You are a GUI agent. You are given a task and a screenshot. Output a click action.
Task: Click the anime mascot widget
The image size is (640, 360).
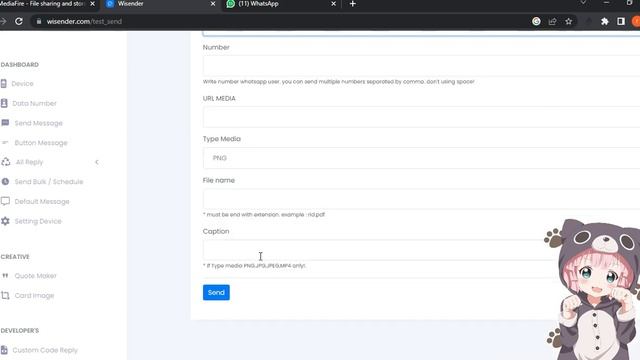(593, 289)
